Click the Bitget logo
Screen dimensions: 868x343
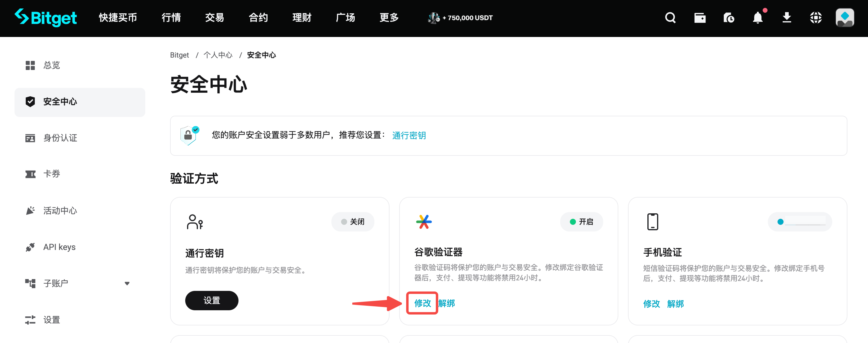pyautogui.click(x=46, y=18)
